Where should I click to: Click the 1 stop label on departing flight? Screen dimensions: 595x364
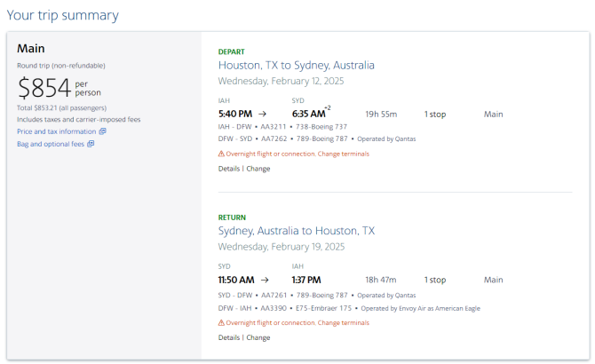435,115
